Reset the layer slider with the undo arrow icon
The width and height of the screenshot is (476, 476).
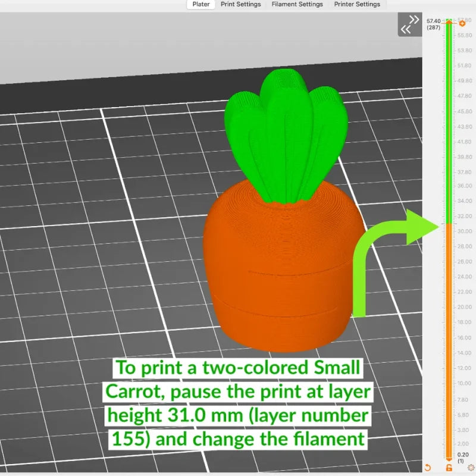pos(428,468)
